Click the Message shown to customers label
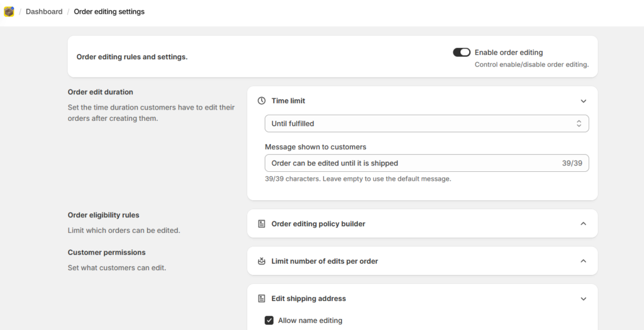The image size is (644, 330). [x=316, y=147]
